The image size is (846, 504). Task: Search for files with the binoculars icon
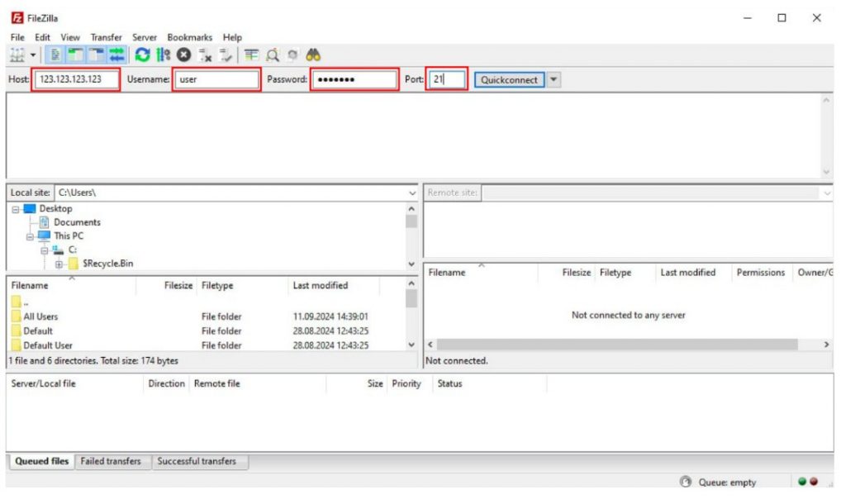coord(313,55)
